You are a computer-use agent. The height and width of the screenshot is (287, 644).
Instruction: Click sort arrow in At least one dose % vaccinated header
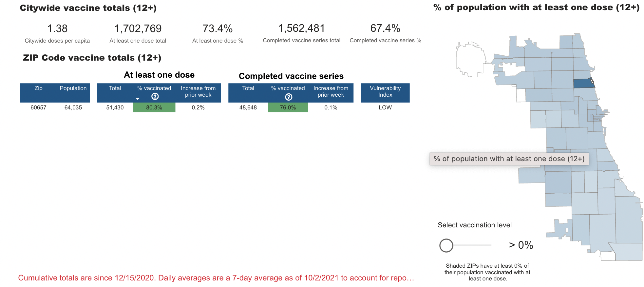tap(138, 99)
